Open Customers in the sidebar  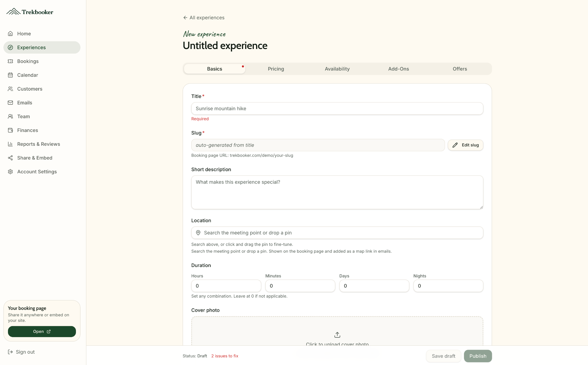pyautogui.click(x=42, y=89)
